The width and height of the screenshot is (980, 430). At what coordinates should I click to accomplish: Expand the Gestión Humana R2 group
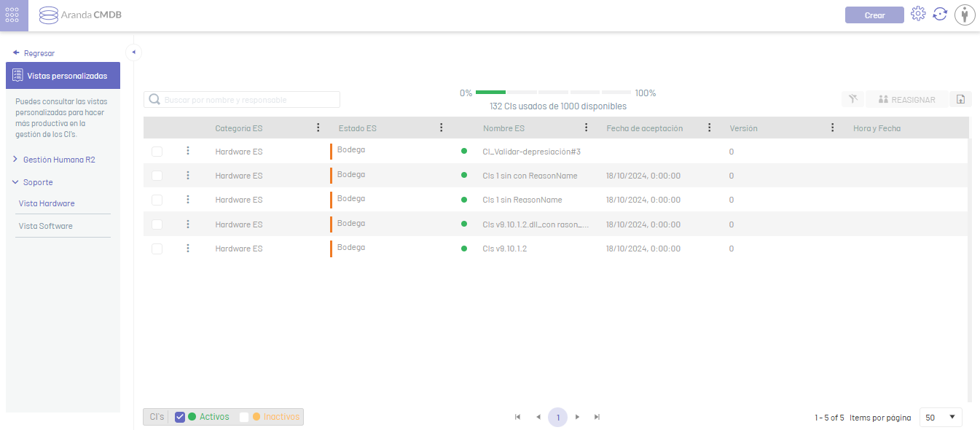coord(58,160)
